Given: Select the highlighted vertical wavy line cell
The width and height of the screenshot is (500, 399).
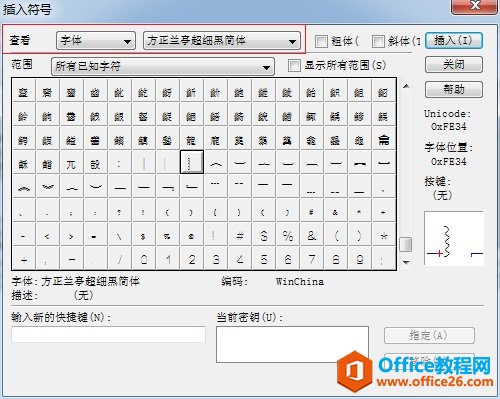Looking at the screenshot, I should click(x=192, y=162).
